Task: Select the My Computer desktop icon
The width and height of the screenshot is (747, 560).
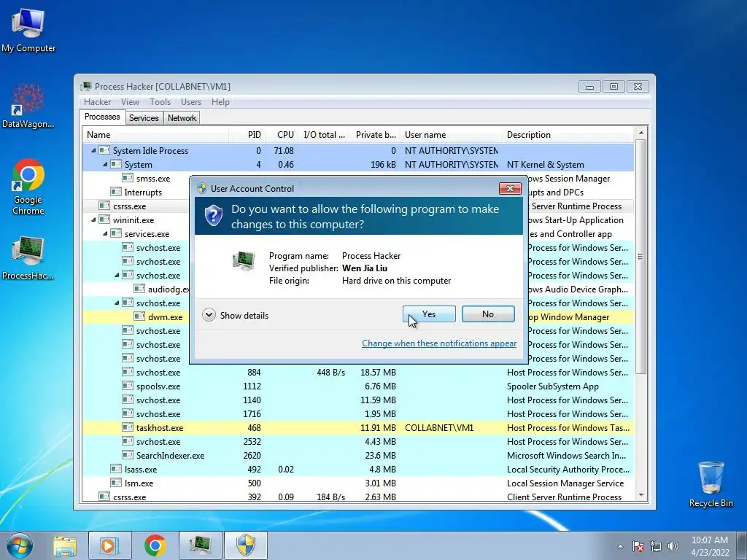Action: point(28,30)
